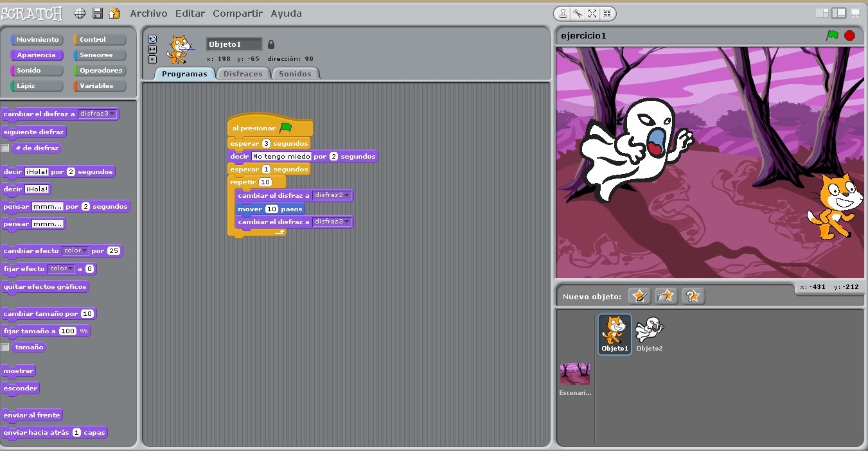Screen dimensions: 868x454
Task: Switch to presentation mode icon
Action: coord(855,13)
